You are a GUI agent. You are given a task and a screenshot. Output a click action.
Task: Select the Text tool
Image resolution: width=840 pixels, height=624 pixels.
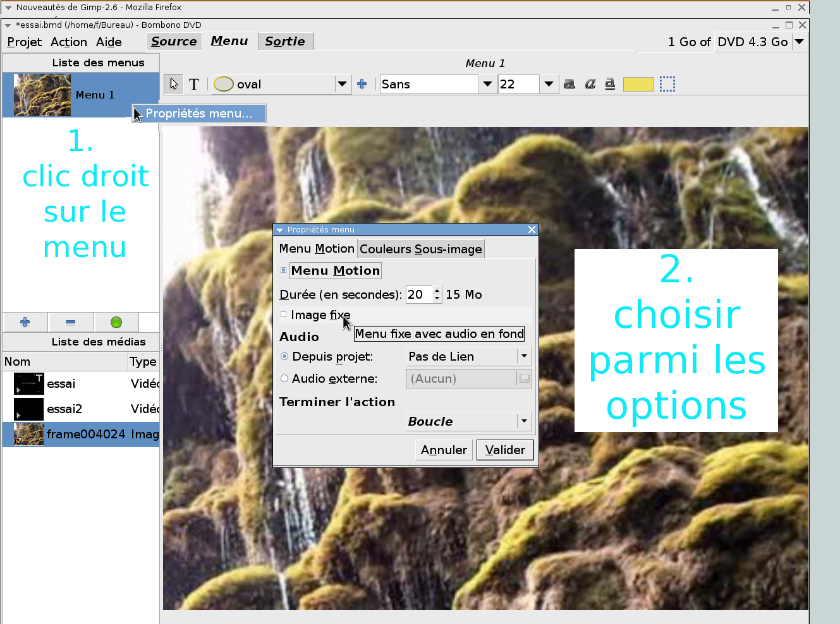(194, 84)
